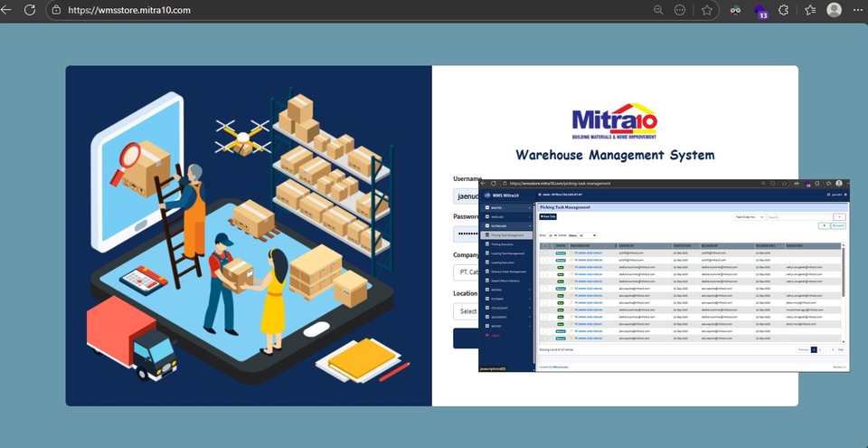Open the purple extension with the 13 badge
The height and width of the screenshot is (448, 868).
(x=760, y=11)
